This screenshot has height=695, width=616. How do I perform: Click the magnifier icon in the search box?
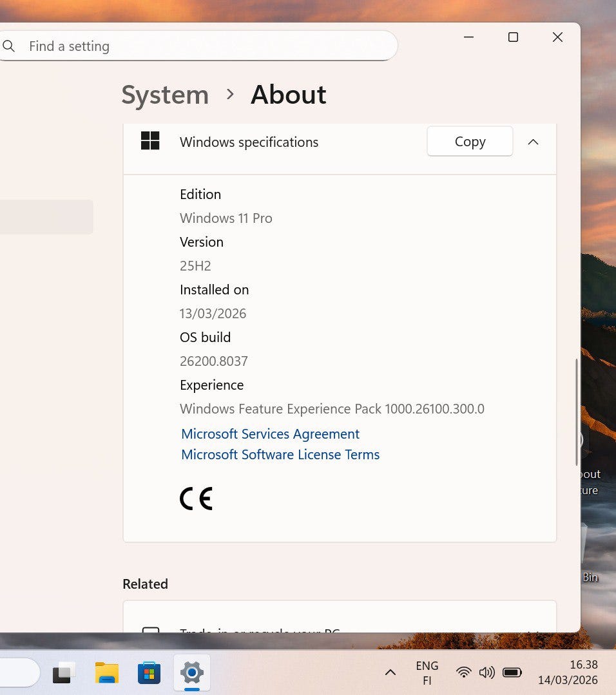coord(9,46)
